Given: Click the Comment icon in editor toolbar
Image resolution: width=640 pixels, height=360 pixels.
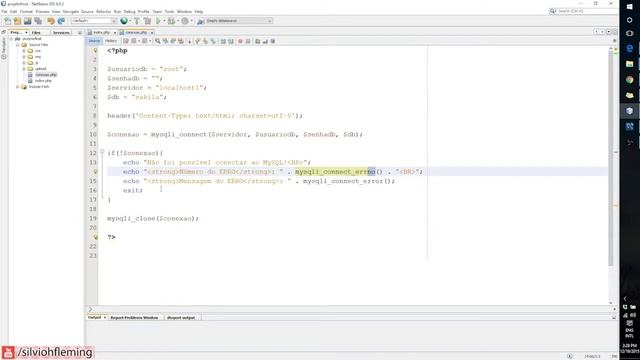Looking at the screenshot, I should [x=258, y=41].
